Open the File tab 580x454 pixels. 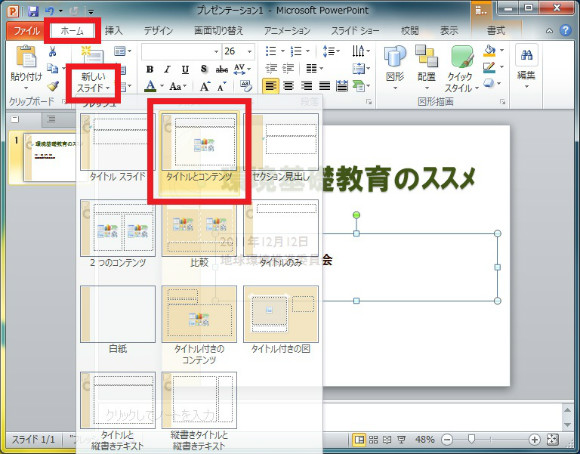[27, 31]
